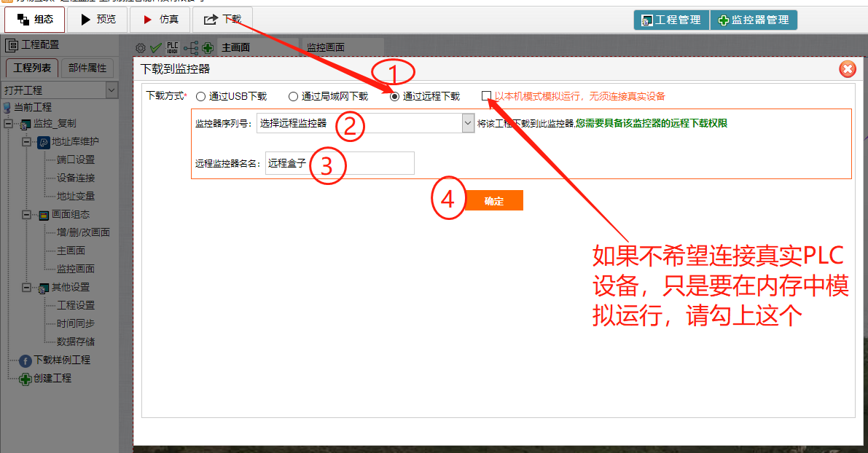Click the 监控器管理 button
This screenshot has height=453, width=868.
[x=754, y=20]
